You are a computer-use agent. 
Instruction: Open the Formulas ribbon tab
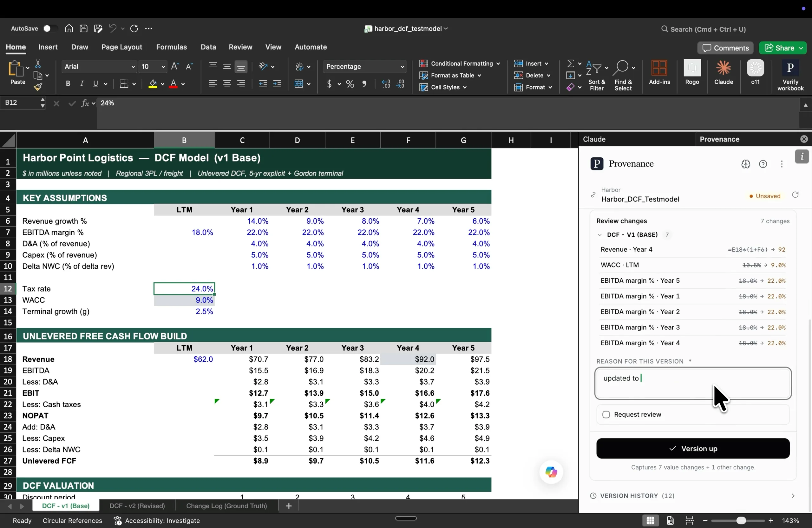click(171, 47)
